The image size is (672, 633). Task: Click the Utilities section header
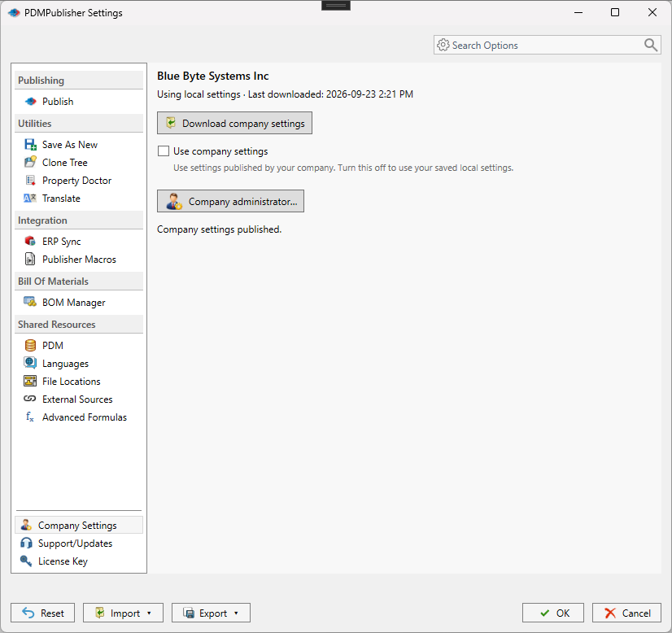[79, 124]
